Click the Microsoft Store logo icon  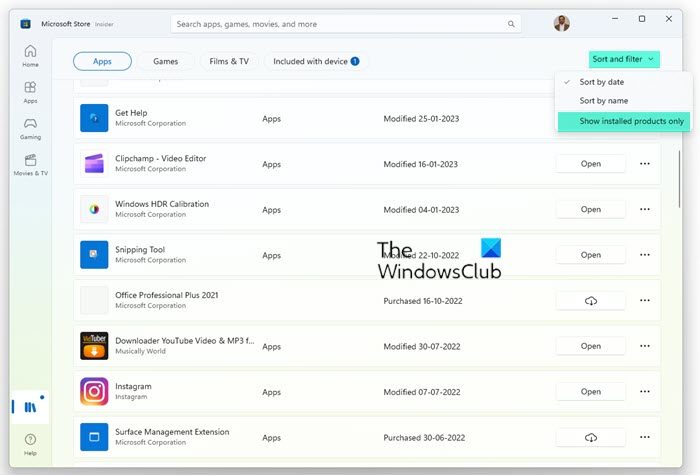tap(25, 24)
